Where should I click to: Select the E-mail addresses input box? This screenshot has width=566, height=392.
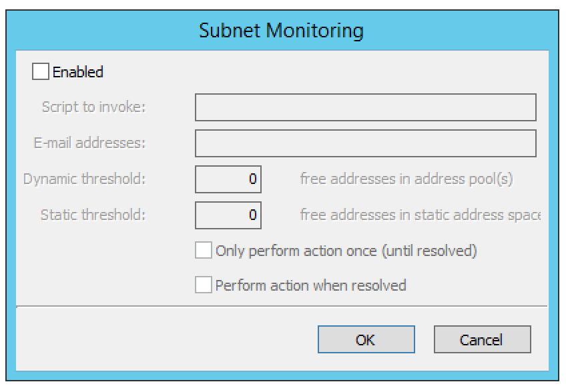[x=366, y=143]
